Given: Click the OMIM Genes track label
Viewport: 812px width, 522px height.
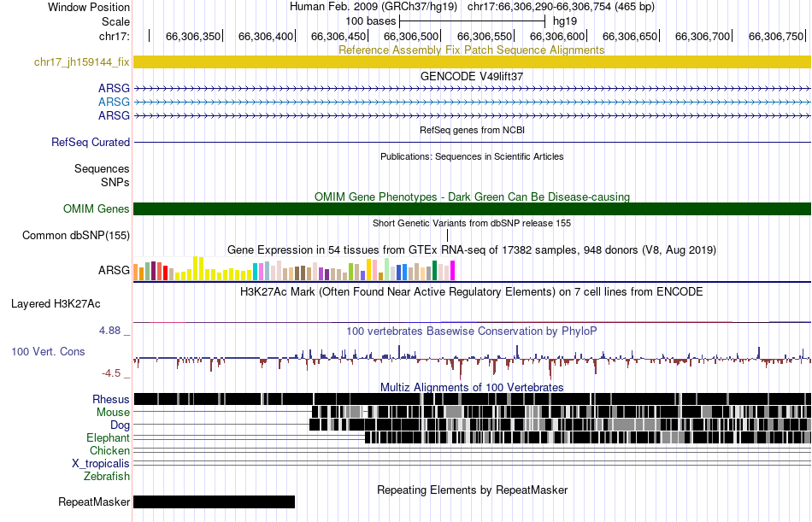Looking at the screenshot, I should pyautogui.click(x=96, y=208).
